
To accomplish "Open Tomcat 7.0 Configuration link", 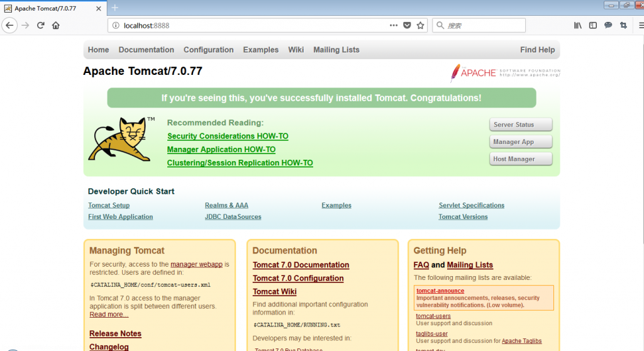I will (298, 278).
